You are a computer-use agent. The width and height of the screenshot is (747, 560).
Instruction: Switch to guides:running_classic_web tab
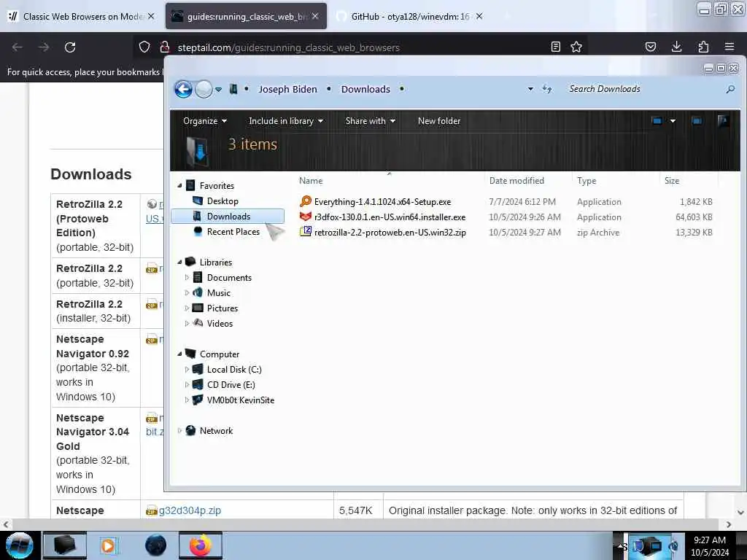point(247,16)
